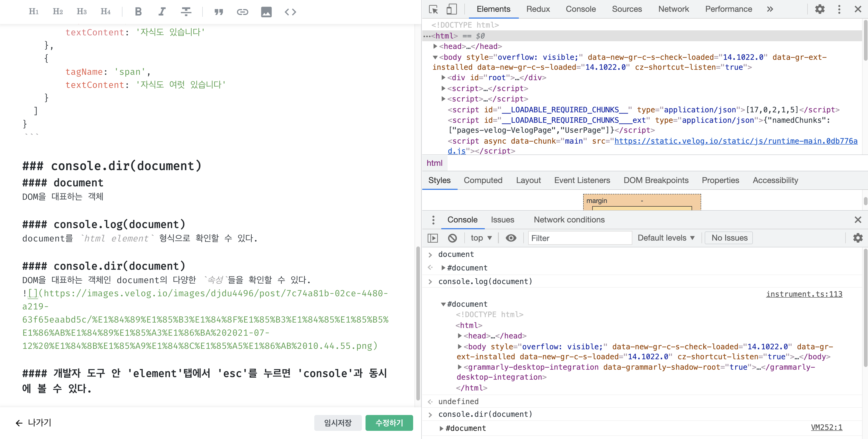Switch drawer to Issues tab
868x439 pixels.
(x=502, y=220)
